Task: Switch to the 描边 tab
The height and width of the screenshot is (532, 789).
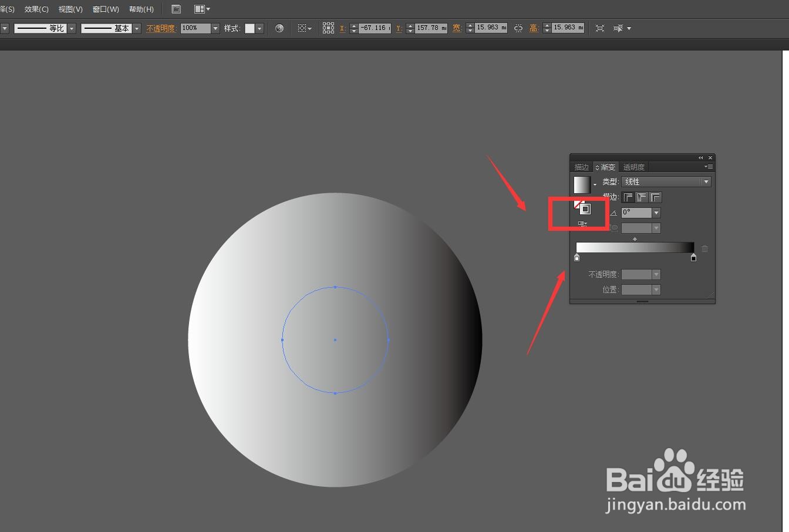Action: point(581,167)
